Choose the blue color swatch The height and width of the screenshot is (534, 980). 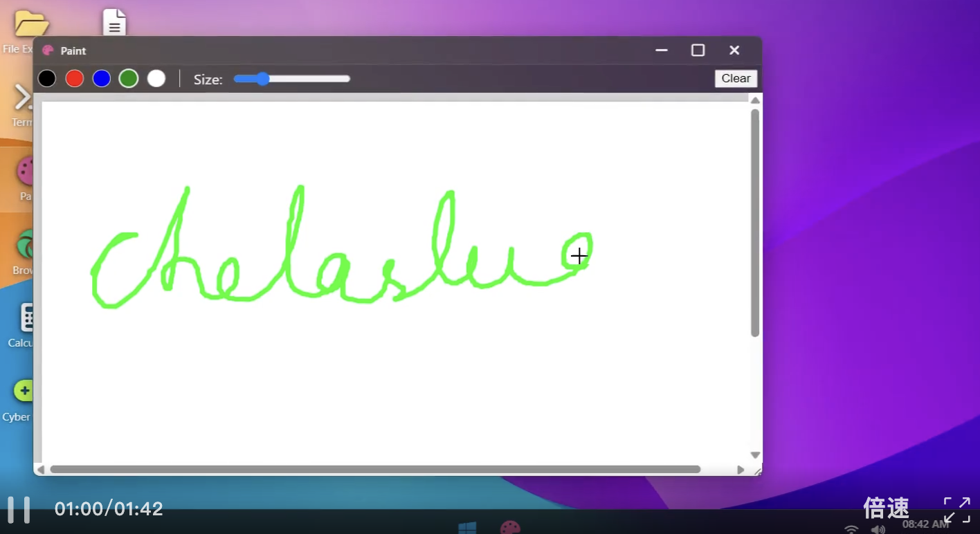click(x=102, y=79)
